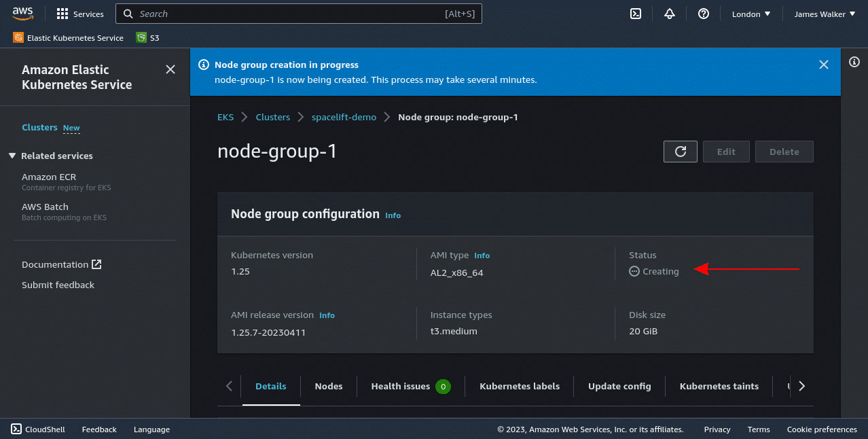The image size is (868, 439).
Task: Open notifications bell
Action: 670,14
